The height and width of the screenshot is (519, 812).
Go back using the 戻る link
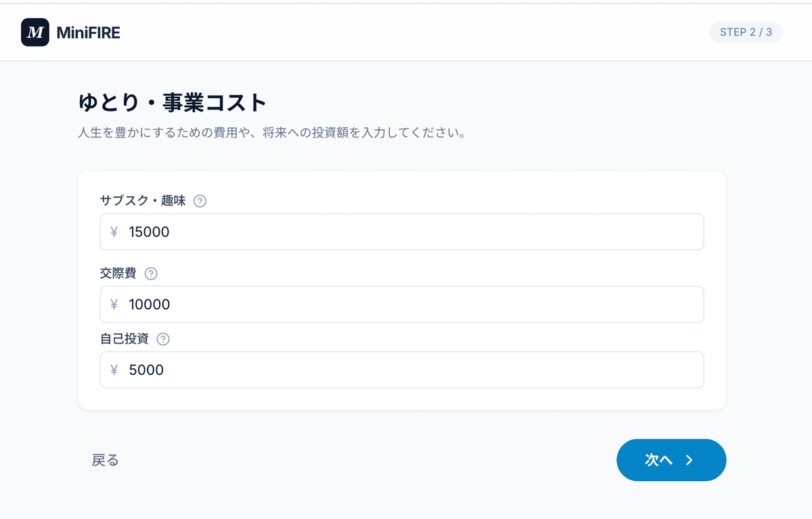coord(106,459)
